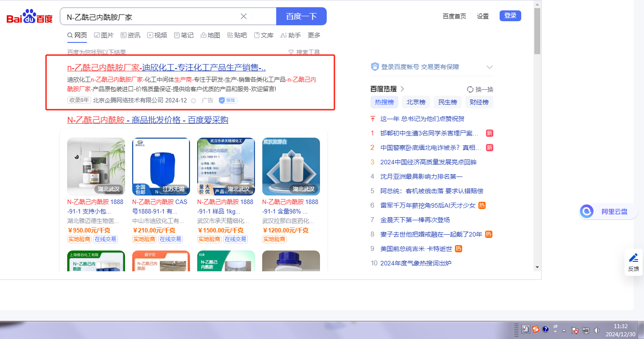Screen dimensions: 644x339
Task: Clear the search box with the X icon
Action: (244, 16)
